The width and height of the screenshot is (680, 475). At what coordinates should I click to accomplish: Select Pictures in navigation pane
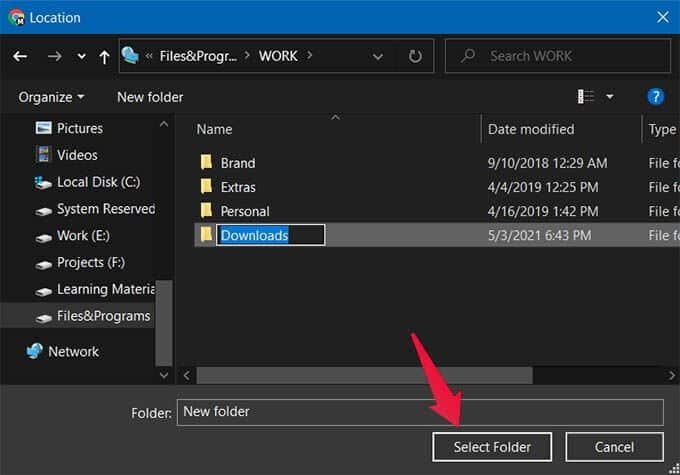[80, 128]
